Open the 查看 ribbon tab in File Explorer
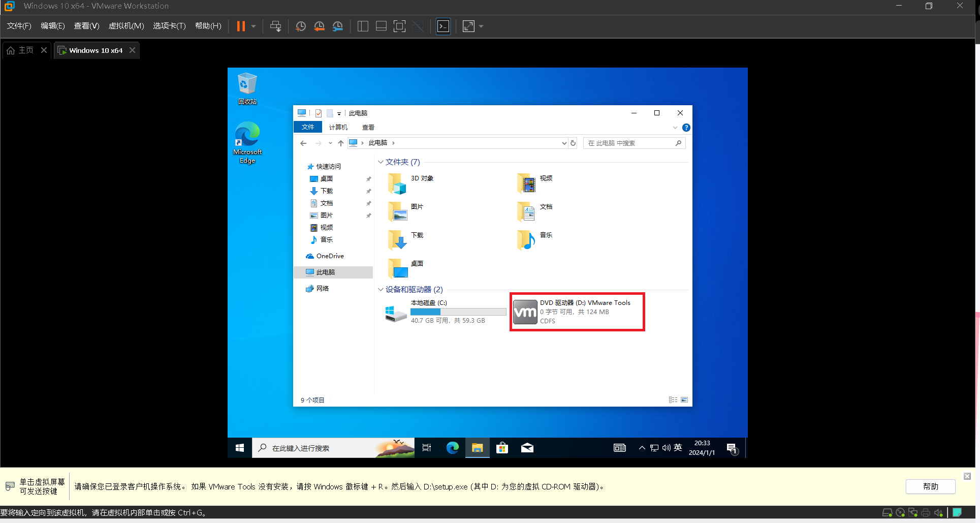Screen dimensions: 980x523 click(x=368, y=127)
